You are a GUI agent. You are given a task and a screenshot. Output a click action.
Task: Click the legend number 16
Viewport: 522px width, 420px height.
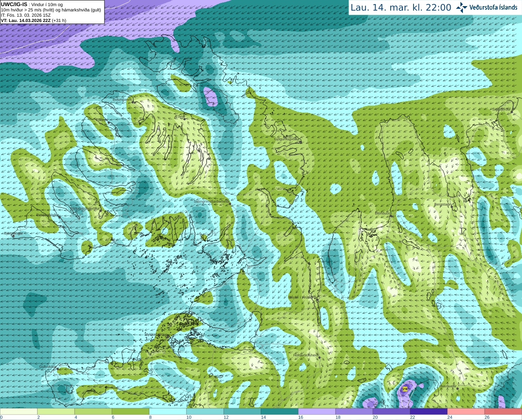pyautogui.click(x=301, y=417)
